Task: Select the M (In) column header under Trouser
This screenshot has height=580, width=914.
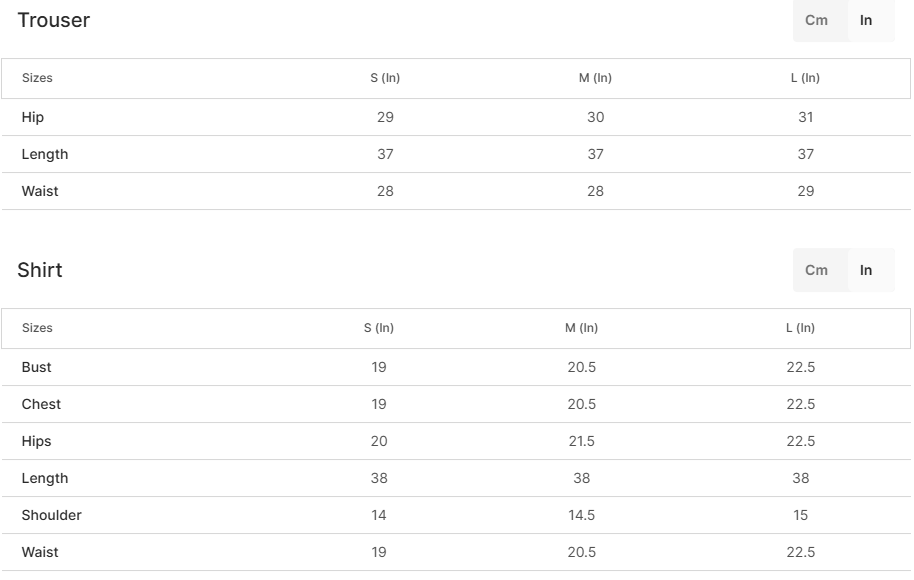Action: coord(595,78)
